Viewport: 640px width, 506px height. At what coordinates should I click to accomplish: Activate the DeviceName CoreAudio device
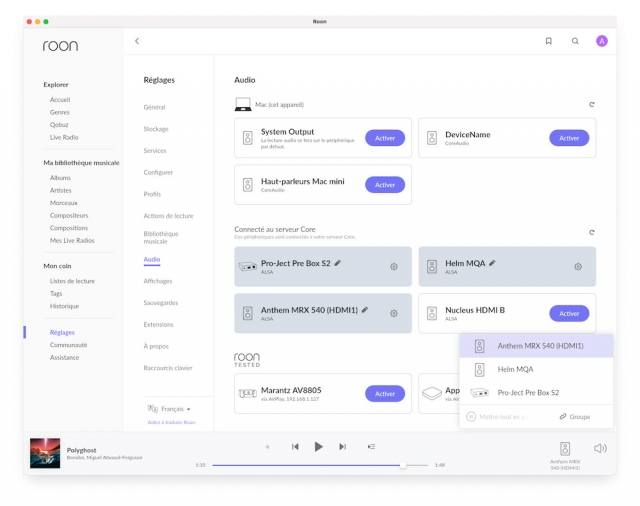569,138
